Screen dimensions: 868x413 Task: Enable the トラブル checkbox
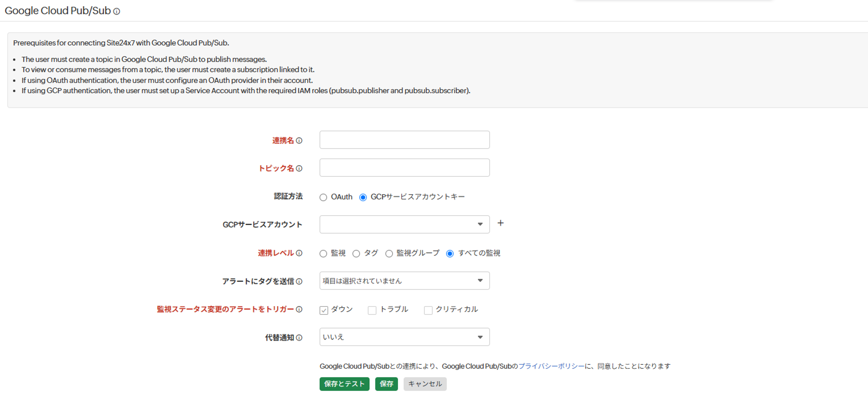(372, 310)
